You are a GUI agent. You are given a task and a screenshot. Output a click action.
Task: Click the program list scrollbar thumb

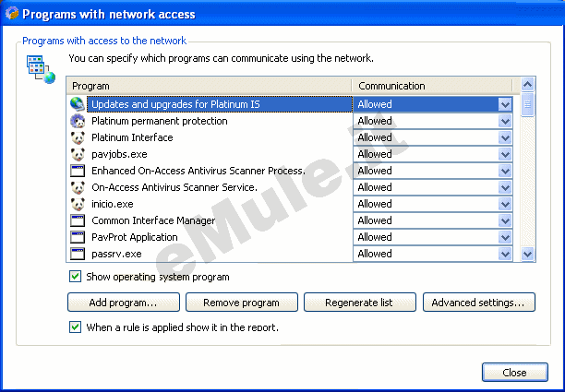coord(527,104)
